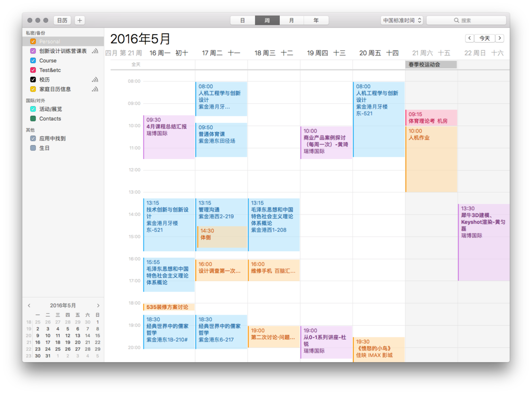The image size is (532, 394).
Task: Toggle the 创新设计训练营课表 calendar checkbox
Action: [33, 51]
